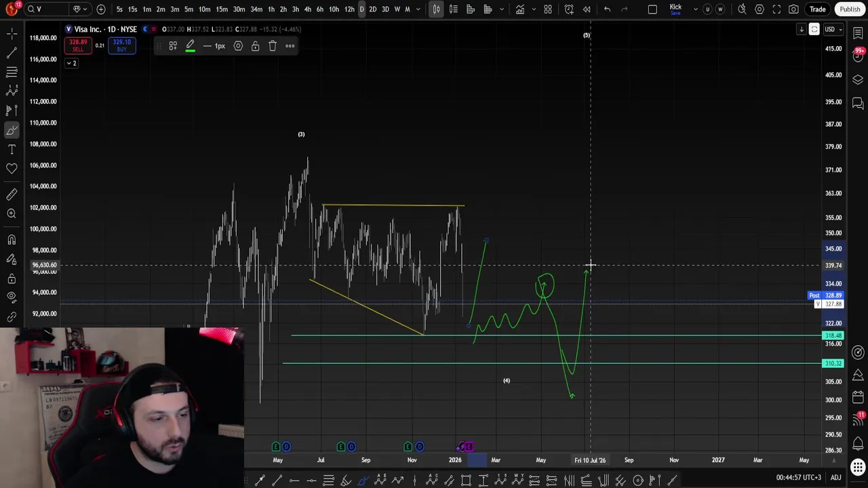
Task: Expand the interval list dropdown
Action: point(418,9)
